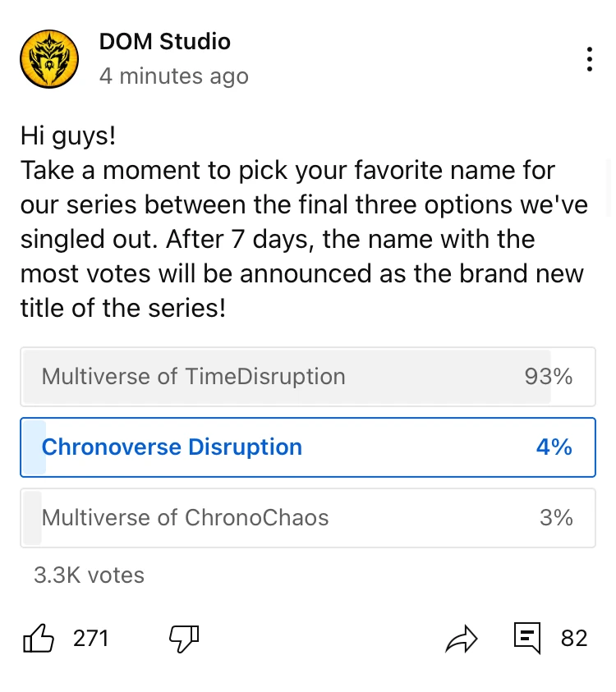The width and height of the screenshot is (616, 692).
Task: Open the DOM Studio channel avatar
Action: [48, 59]
